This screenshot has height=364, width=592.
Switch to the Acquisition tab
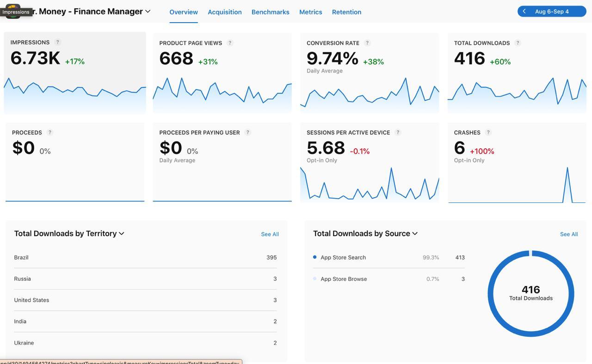click(224, 12)
